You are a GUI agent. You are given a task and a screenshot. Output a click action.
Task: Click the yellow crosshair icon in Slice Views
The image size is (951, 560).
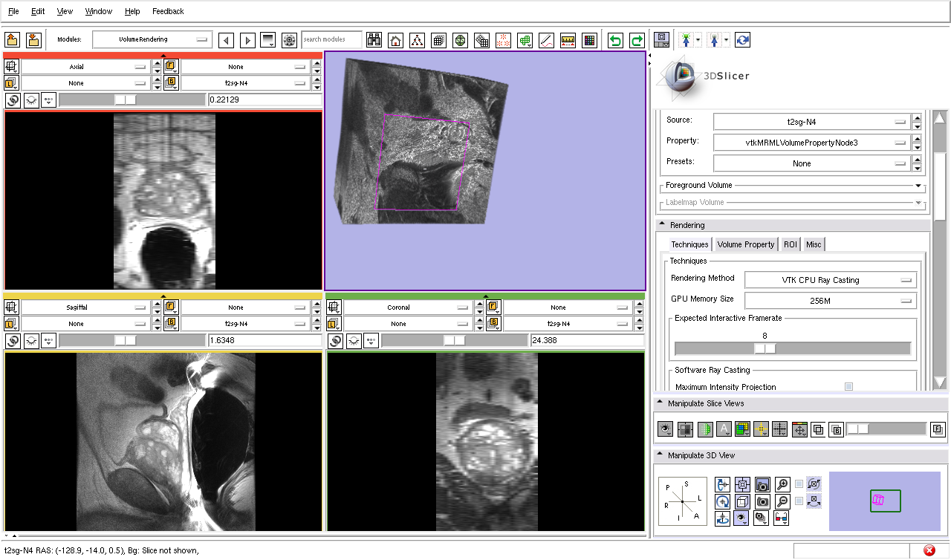(x=761, y=429)
